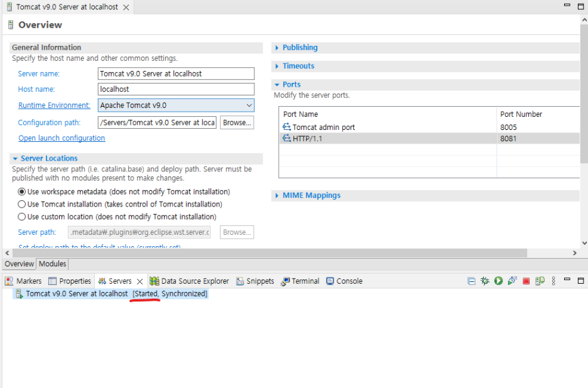The height and width of the screenshot is (388, 588).
Task: Click the Markers tab icon
Action: 9,281
